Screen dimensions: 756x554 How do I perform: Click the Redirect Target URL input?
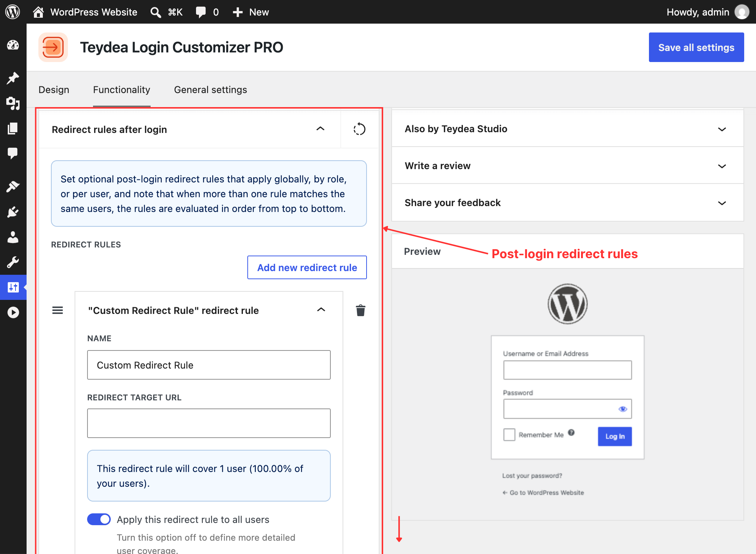[x=209, y=423]
